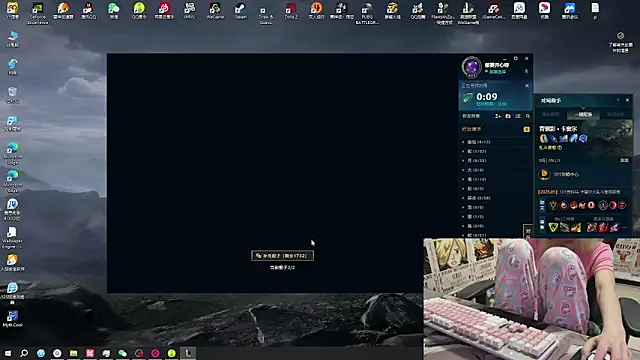Open the Steam desktop shortcut

tap(240, 11)
